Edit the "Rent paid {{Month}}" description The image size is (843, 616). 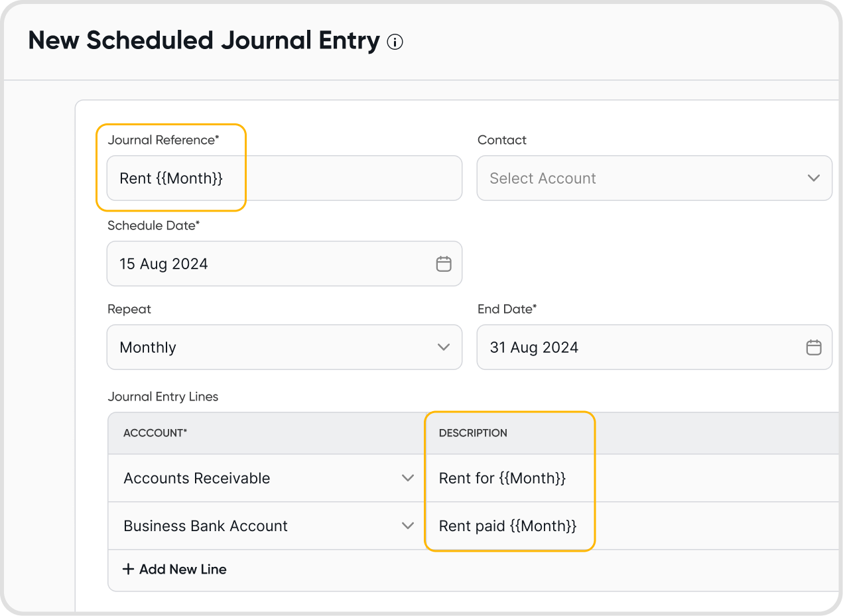pyautogui.click(x=507, y=526)
